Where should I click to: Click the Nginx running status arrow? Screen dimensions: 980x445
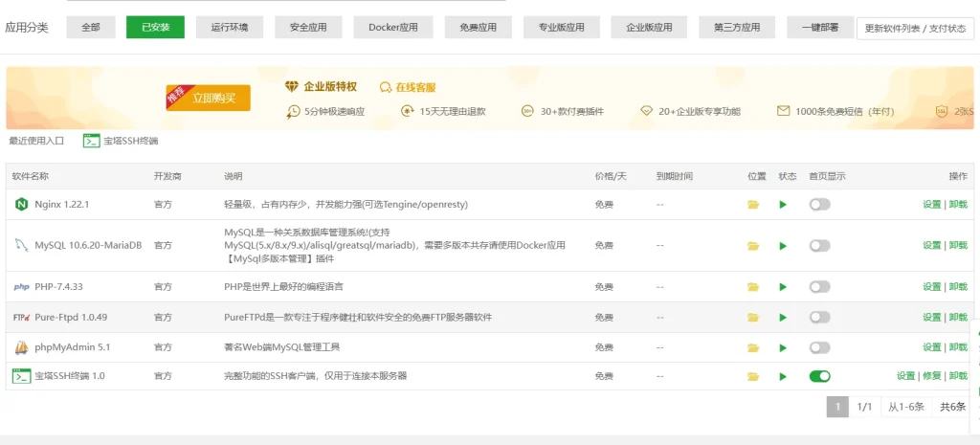click(x=783, y=205)
